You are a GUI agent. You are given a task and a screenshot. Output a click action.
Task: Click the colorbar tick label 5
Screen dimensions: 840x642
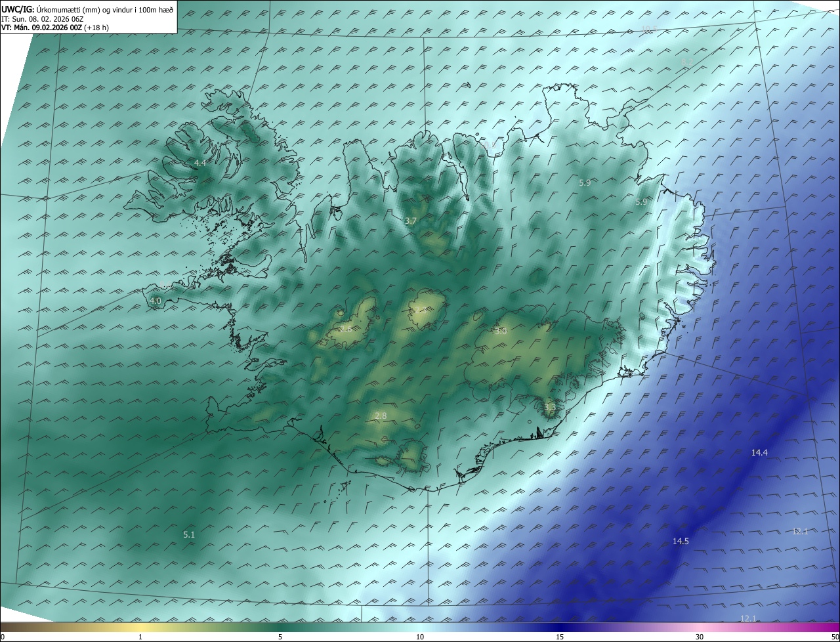(x=280, y=637)
